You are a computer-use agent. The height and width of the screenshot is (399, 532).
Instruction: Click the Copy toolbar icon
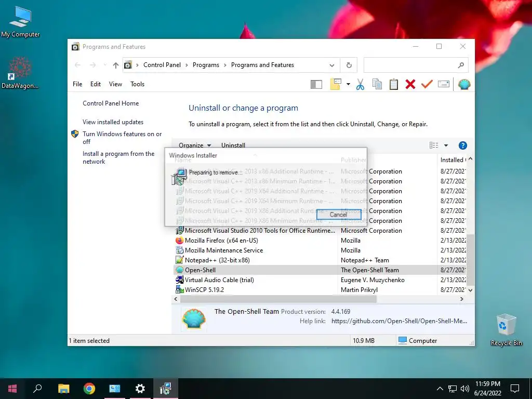(377, 84)
